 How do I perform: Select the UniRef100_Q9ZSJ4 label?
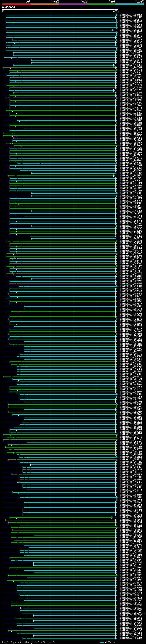(131, 70)
